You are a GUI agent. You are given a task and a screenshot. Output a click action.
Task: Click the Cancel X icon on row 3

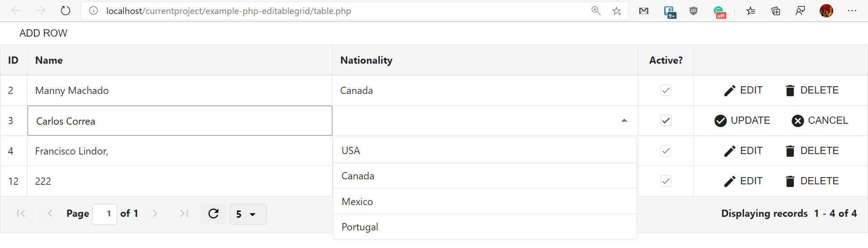pyautogui.click(x=797, y=121)
